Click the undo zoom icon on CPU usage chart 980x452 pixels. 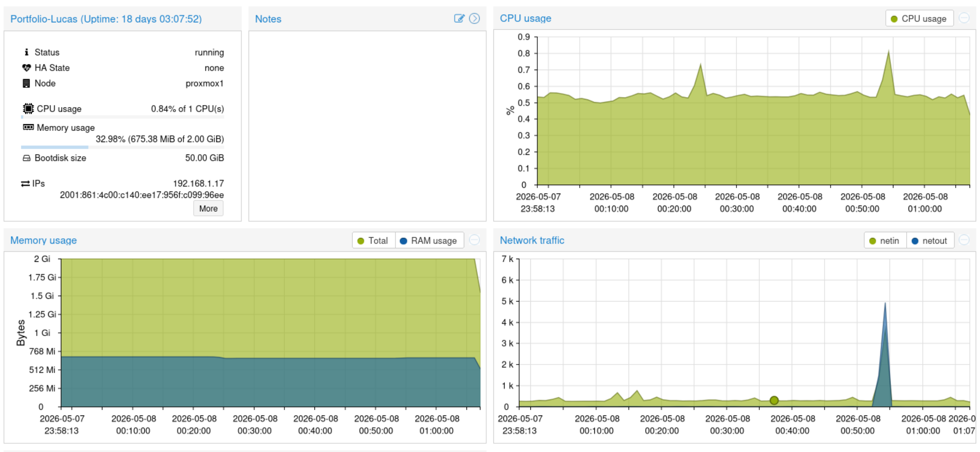964,18
